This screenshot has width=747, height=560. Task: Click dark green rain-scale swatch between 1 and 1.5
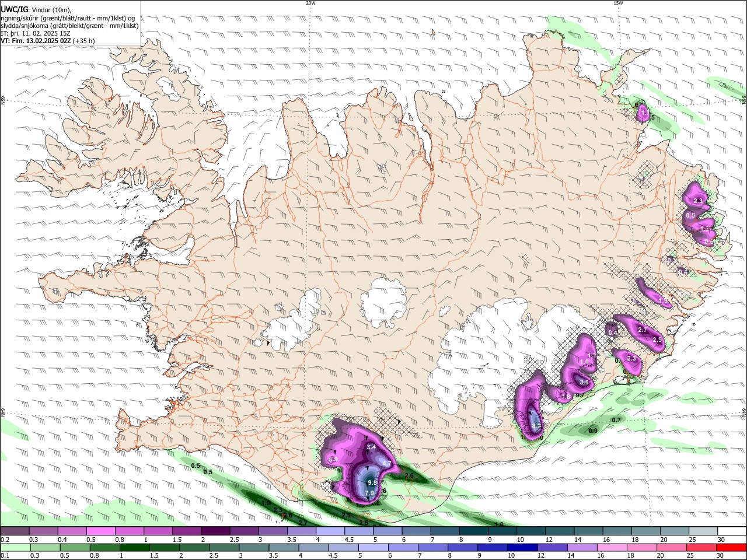pyautogui.click(x=135, y=547)
